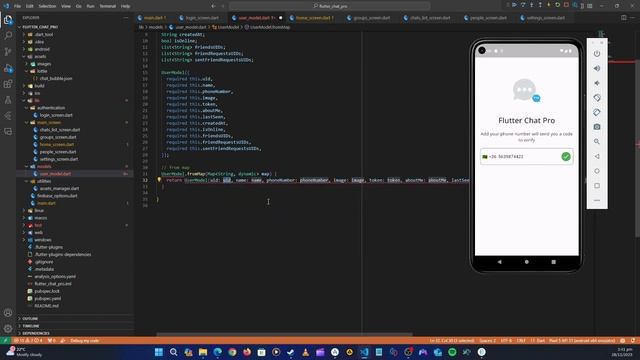This screenshot has width=640, height=360.
Task: Open the Terminal menu
Action: pos(107,6)
